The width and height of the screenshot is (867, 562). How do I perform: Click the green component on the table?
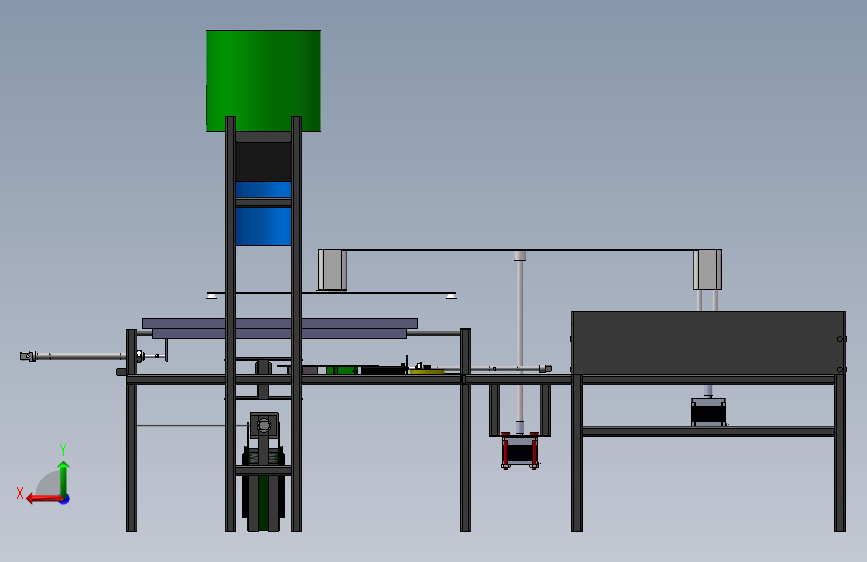341,370
